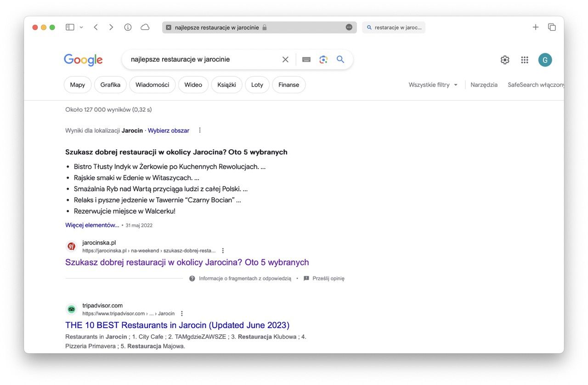
Task: Click the jarocinska.pl breadcrumb URL
Action: coord(149,251)
